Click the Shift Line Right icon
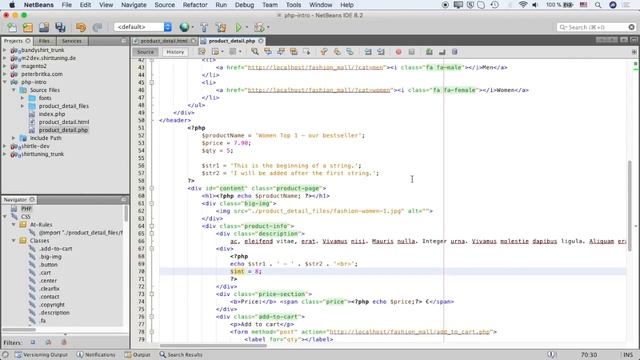The width and height of the screenshot is (640, 360). [381, 52]
